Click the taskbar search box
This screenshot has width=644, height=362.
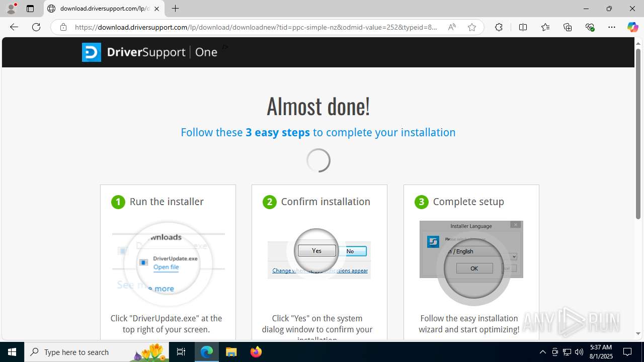(97, 352)
